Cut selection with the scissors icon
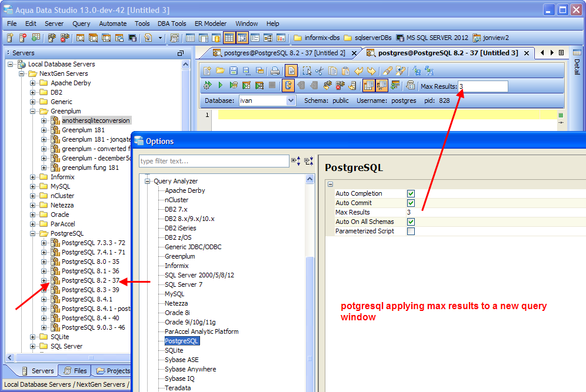The width and height of the screenshot is (586, 392). (319, 71)
